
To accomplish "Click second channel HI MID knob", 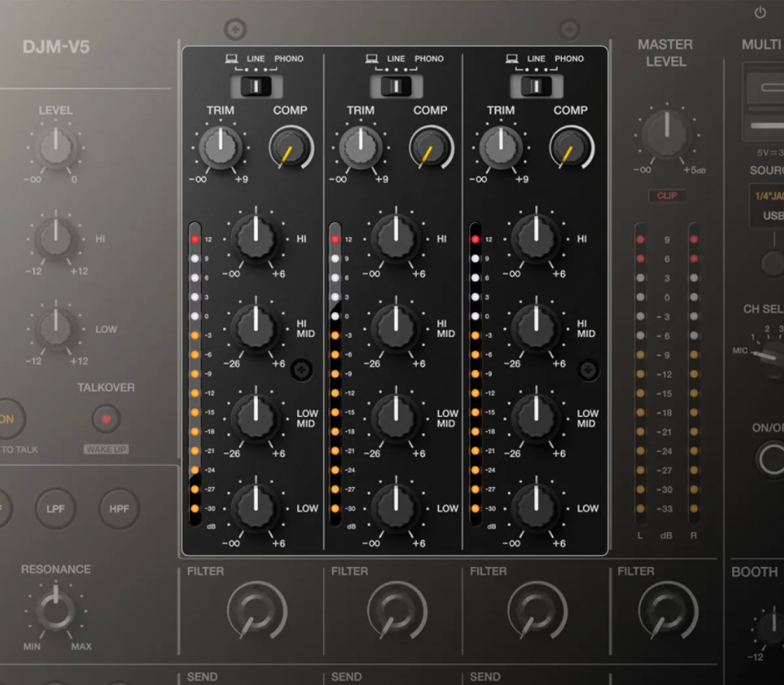I will click(396, 329).
